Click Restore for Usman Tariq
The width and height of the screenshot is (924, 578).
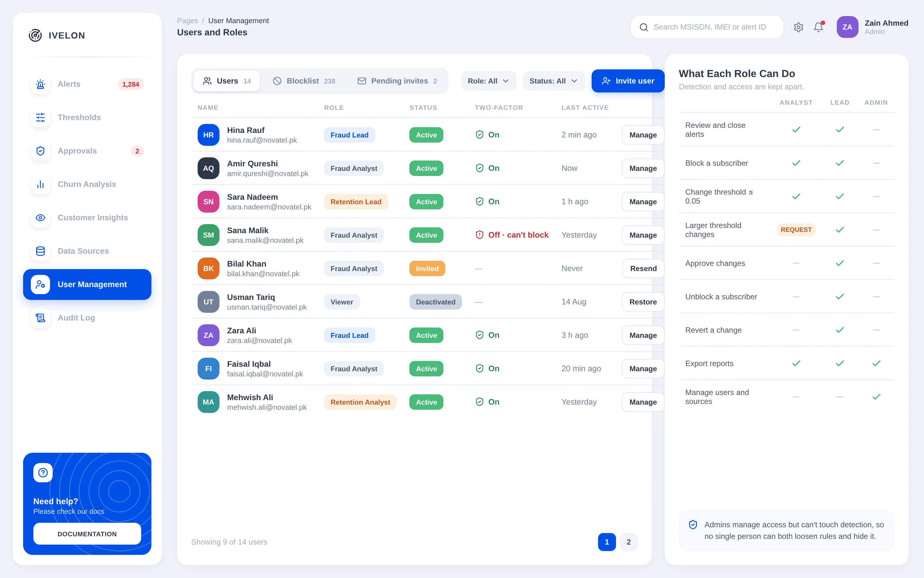pos(643,302)
